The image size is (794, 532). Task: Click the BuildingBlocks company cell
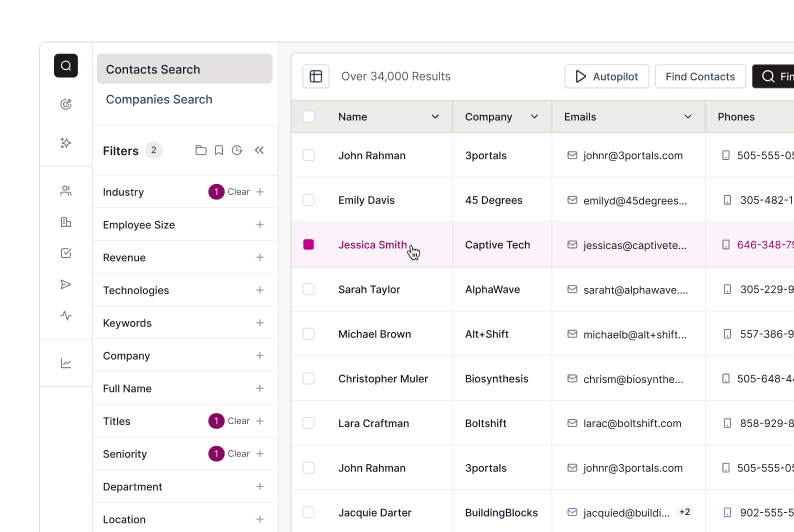[x=501, y=512]
